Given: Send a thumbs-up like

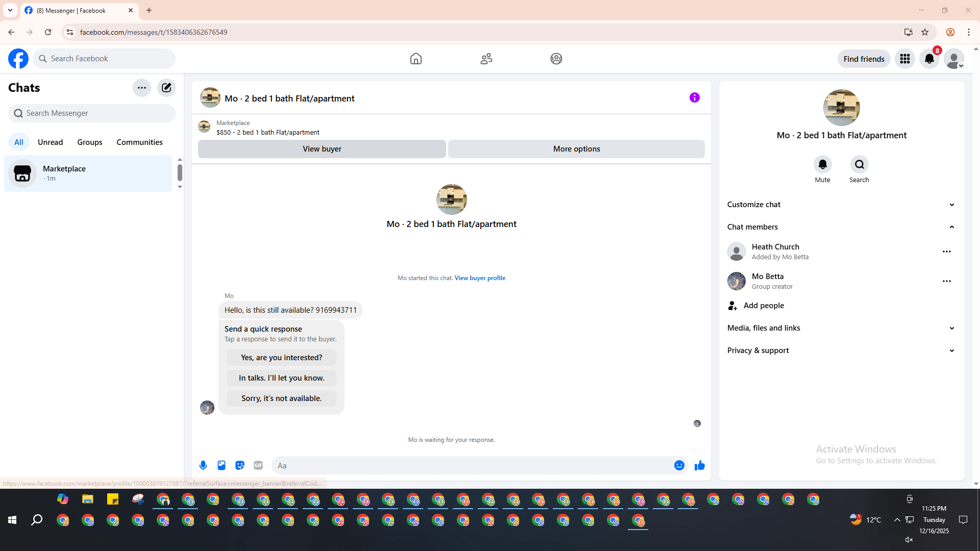Looking at the screenshot, I should point(700,465).
